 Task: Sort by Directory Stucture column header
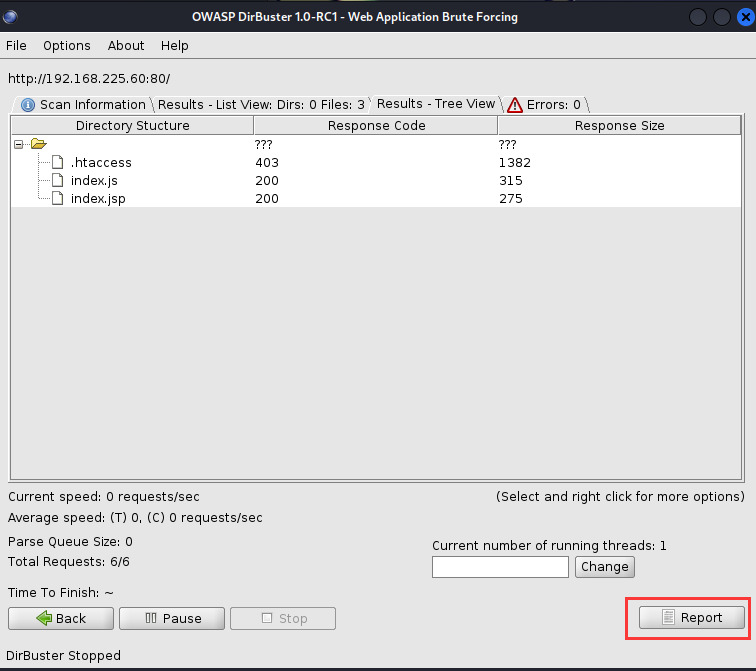pyautogui.click(x=133, y=125)
